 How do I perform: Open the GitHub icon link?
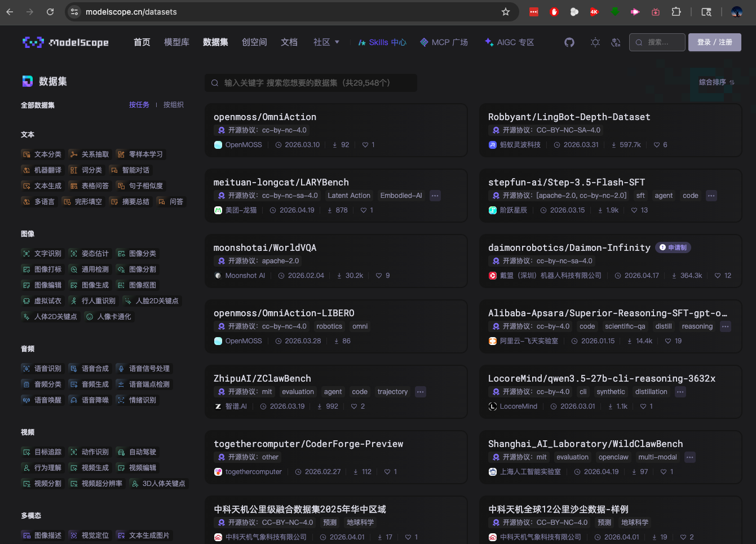click(x=569, y=42)
